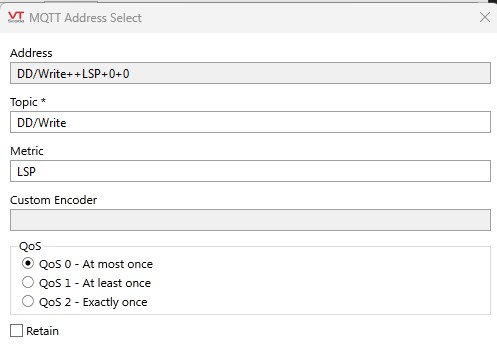Viewport: 497px width, 360px height.
Task: Focus the Metric field containing LSP
Action: pyautogui.click(x=250, y=171)
